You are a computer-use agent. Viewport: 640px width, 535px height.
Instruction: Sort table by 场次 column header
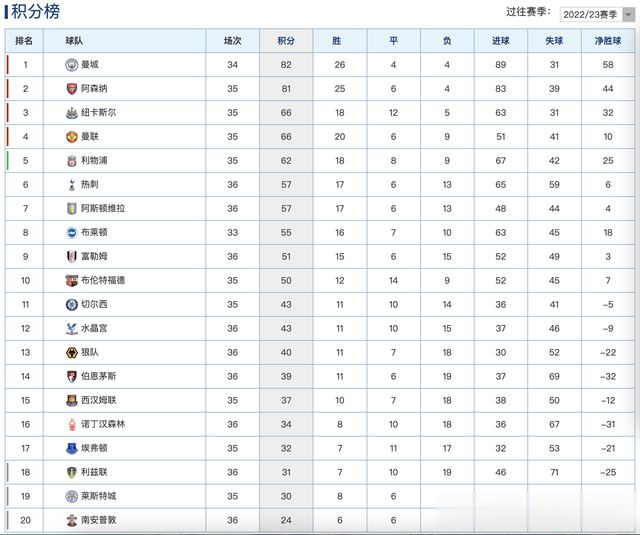pyautogui.click(x=232, y=41)
